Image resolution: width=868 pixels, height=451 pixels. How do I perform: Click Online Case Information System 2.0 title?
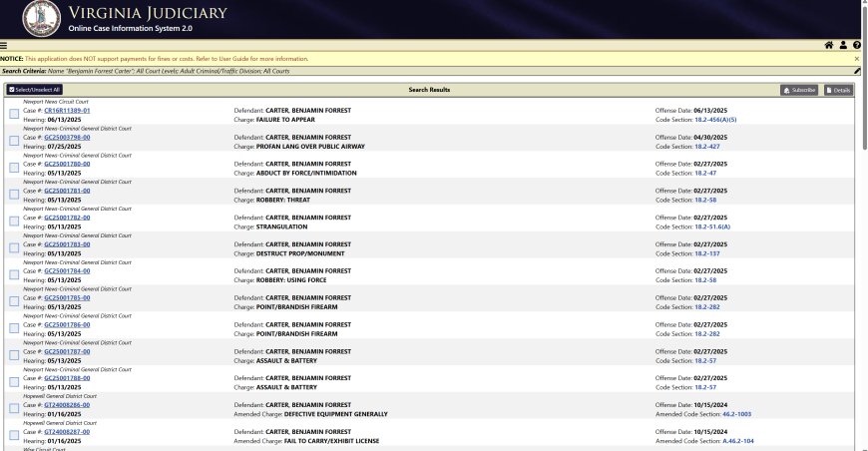131,28
